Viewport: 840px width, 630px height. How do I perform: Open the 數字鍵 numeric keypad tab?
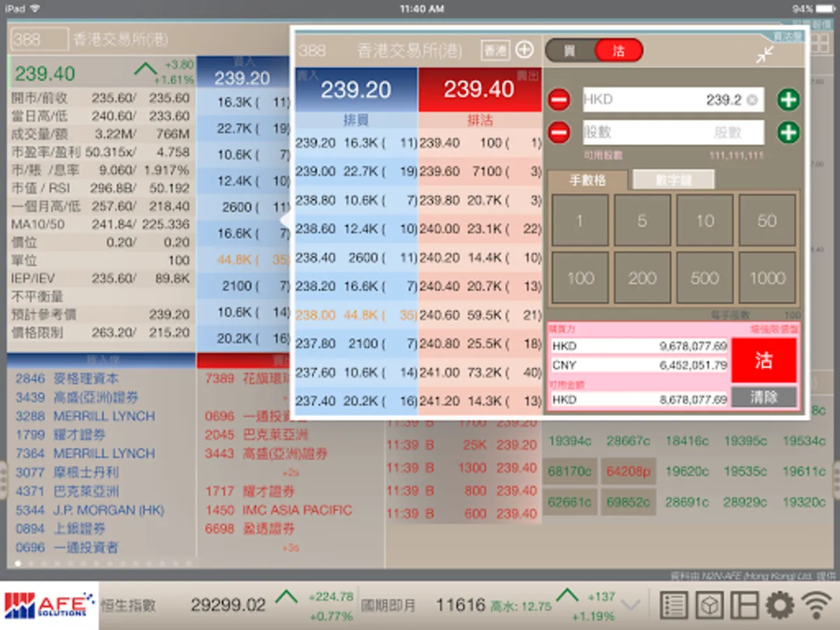[x=674, y=180]
